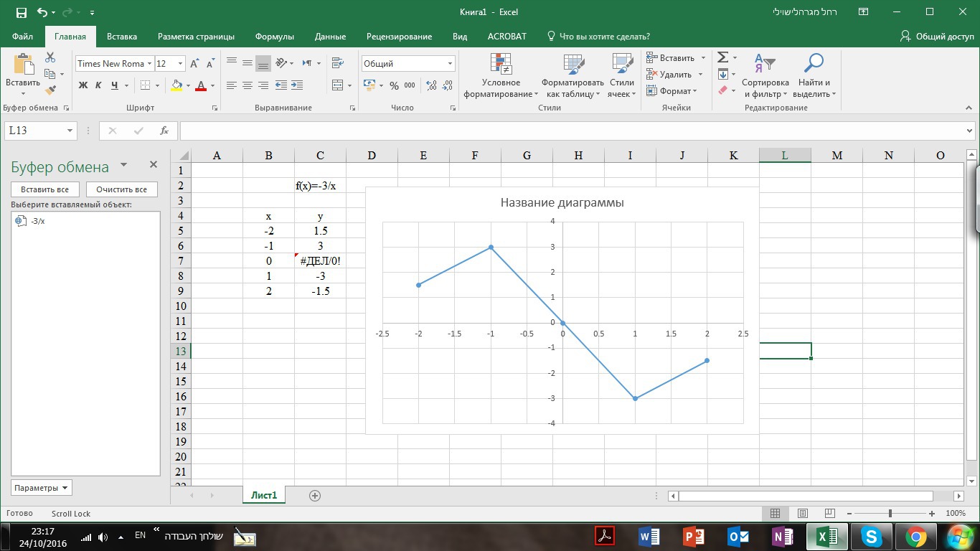The width and height of the screenshot is (980, 551).
Task: Click insert function fx icon
Action: [x=164, y=131]
